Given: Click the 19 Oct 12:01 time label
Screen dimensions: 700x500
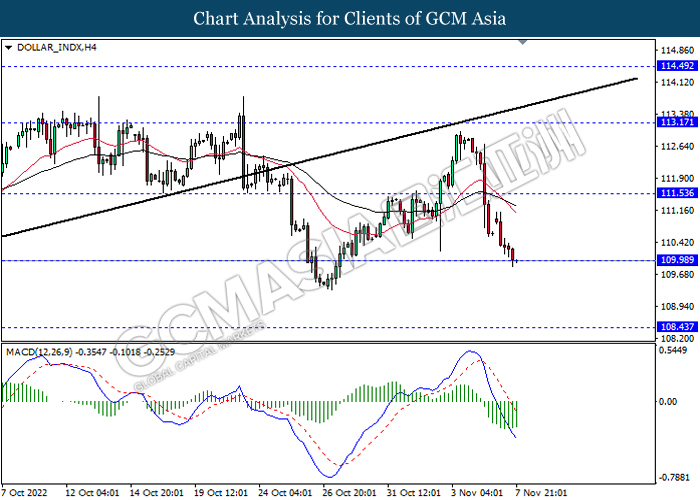Looking at the screenshot, I should coord(221,493).
